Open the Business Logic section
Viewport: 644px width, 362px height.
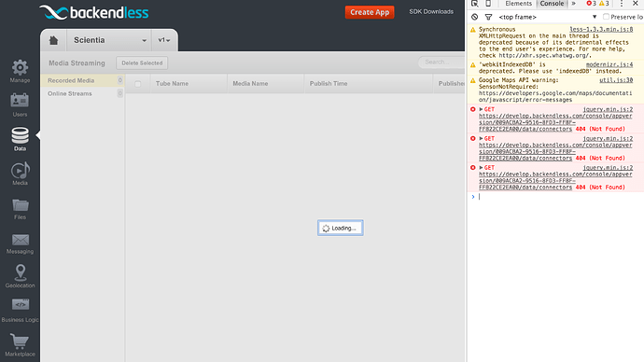(x=20, y=311)
